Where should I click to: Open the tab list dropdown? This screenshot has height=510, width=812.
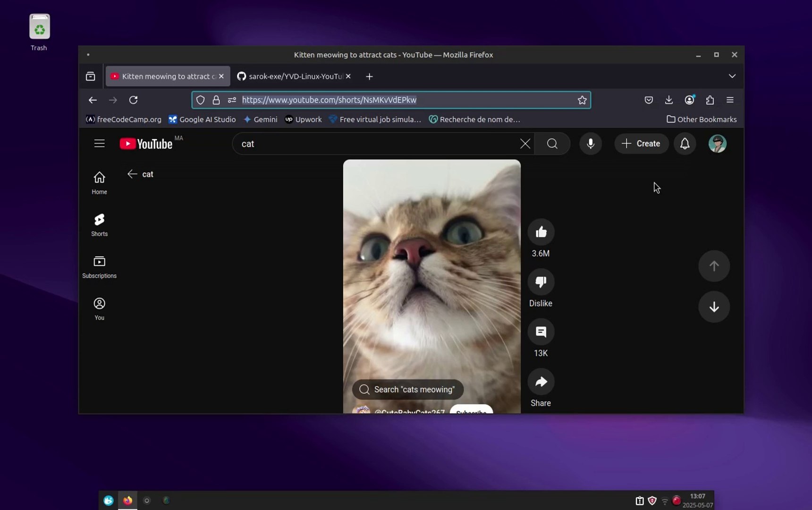point(732,76)
